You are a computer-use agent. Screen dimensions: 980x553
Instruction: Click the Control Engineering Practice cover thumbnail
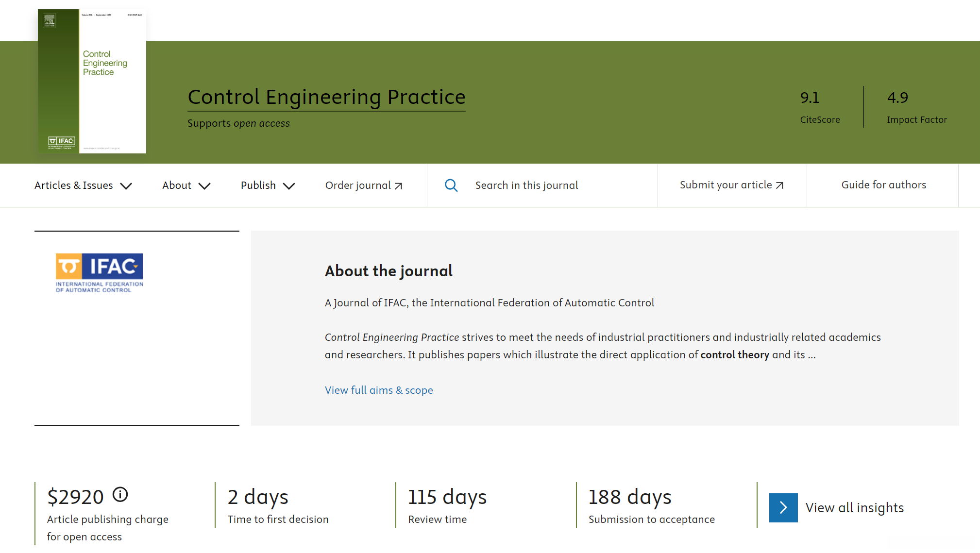point(92,81)
